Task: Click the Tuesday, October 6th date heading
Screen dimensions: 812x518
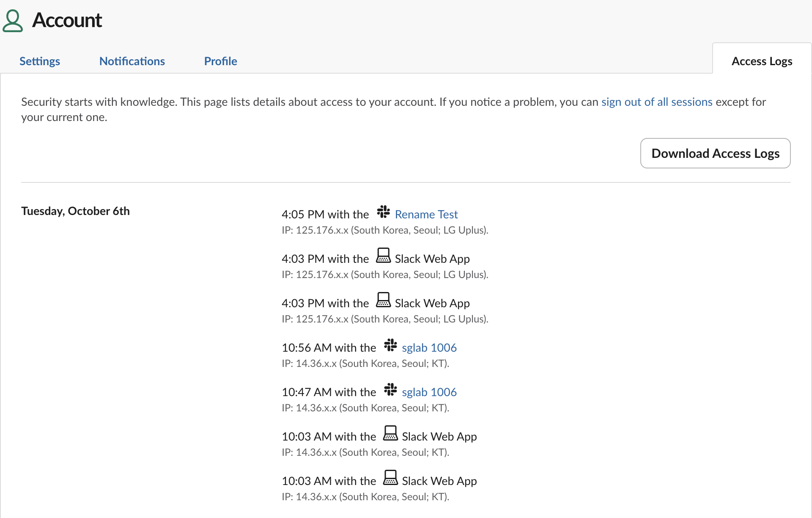Action: [x=75, y=211]
